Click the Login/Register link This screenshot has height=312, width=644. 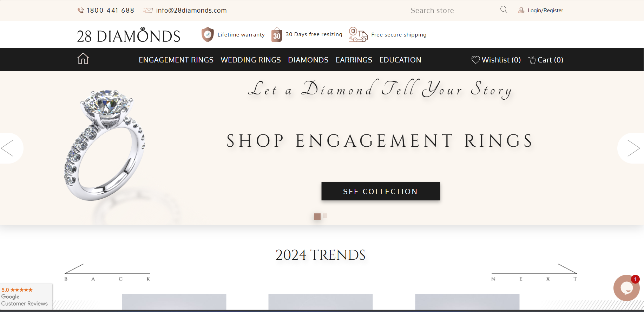(545, 11)
